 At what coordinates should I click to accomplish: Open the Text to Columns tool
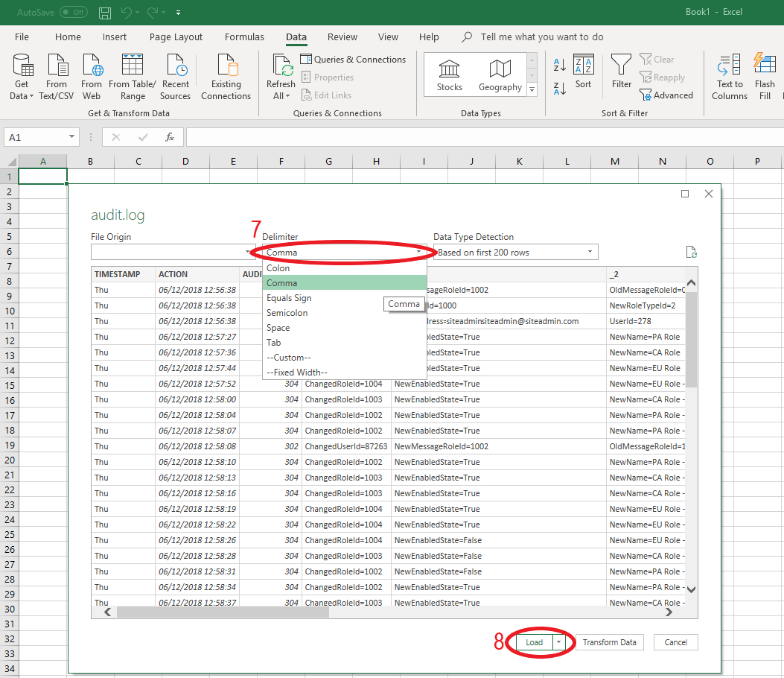730,67
